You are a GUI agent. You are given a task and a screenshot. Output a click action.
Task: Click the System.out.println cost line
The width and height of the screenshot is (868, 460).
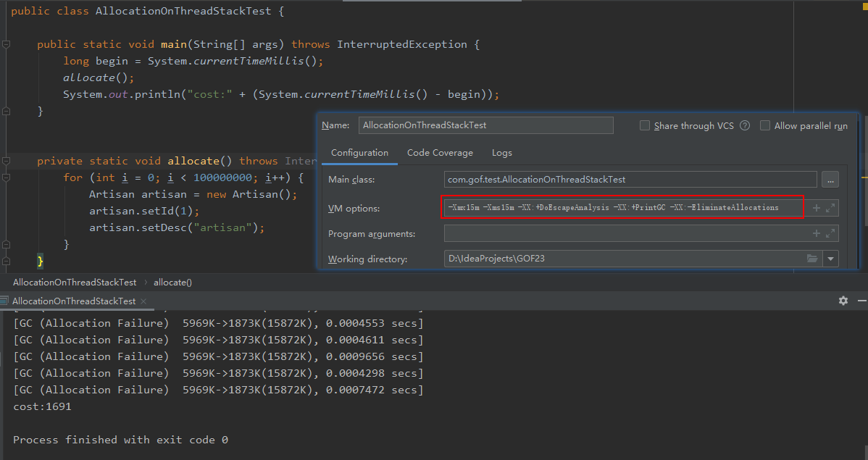(281, 95)
